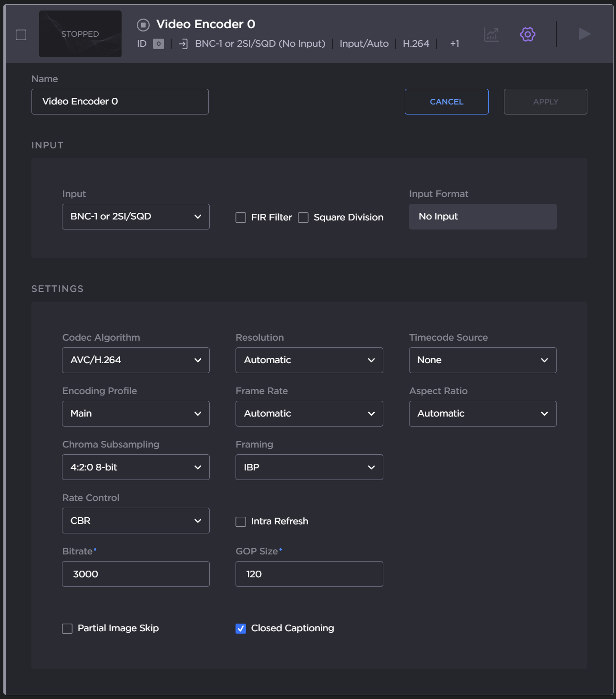Click the stopped status circle icon
This screenshot has width=616, height=699.
click(143, 25)
